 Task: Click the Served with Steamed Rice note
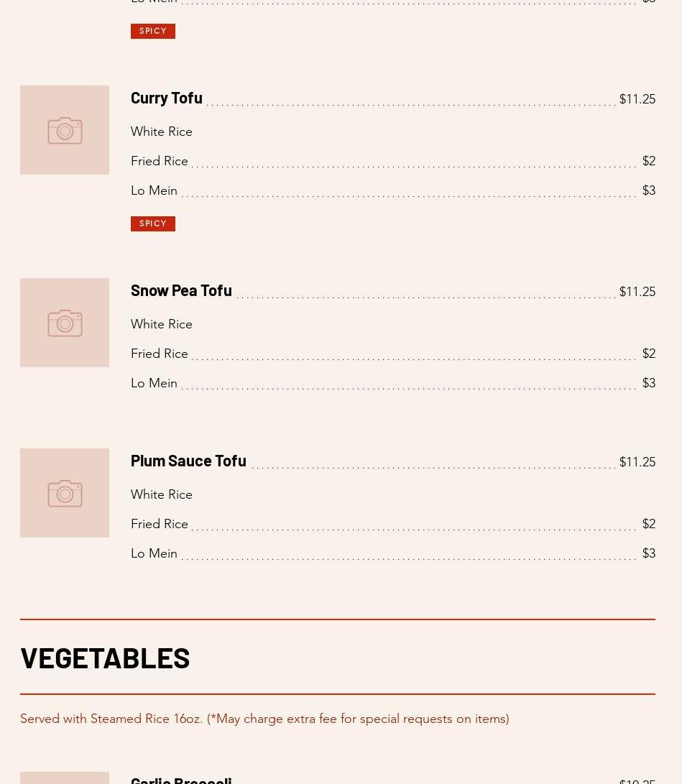tap(264, 719)
